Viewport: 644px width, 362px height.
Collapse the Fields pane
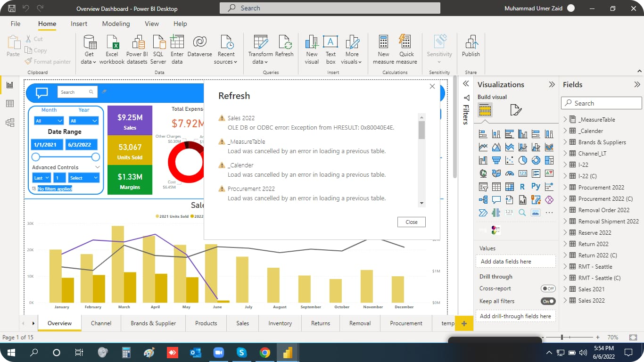click(x=637, y=85)
